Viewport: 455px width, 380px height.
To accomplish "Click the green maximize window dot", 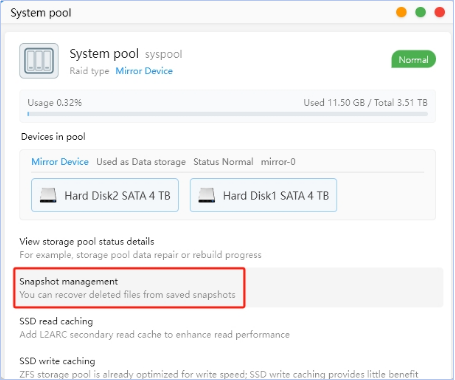I will [420, 12].
